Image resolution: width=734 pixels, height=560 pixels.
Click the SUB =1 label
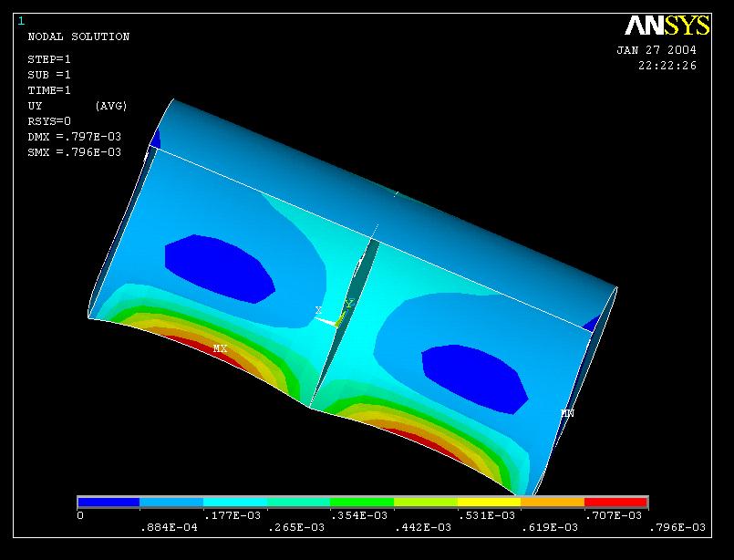[49, 75]
